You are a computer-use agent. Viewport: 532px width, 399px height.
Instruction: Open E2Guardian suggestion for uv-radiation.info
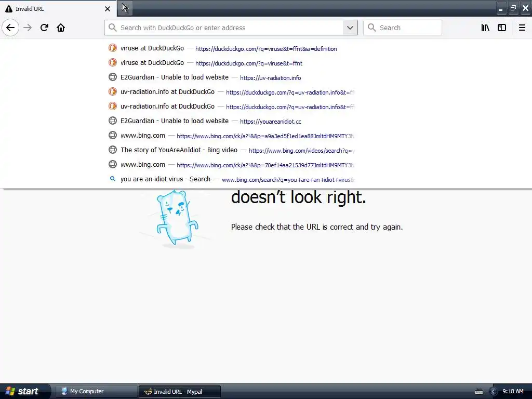coord(231,77)
